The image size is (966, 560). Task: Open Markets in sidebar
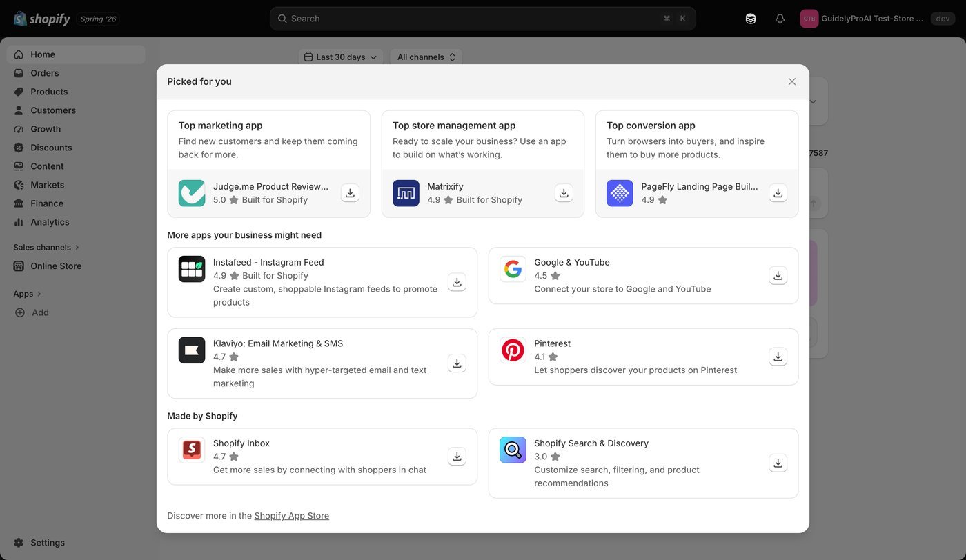pos(76,185)
